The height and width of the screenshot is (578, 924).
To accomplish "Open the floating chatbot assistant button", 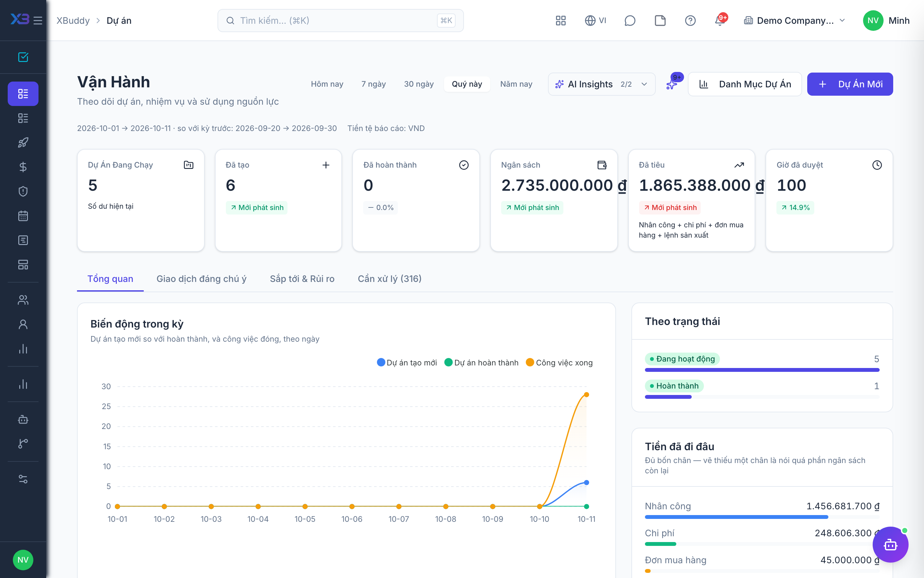I will tap(890, 544).
